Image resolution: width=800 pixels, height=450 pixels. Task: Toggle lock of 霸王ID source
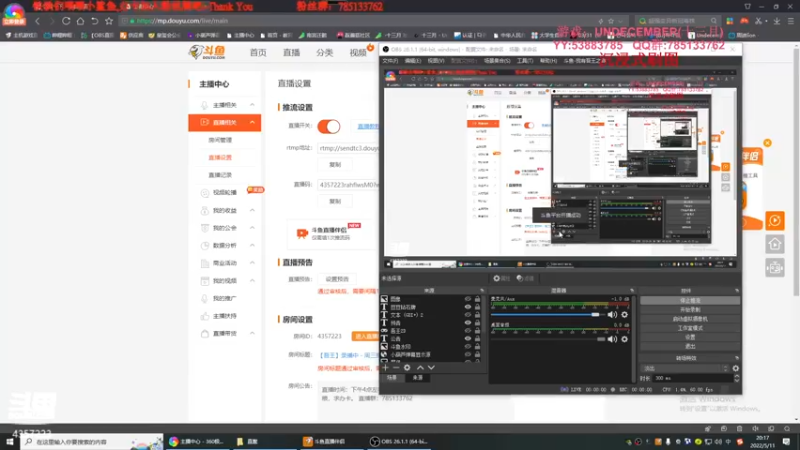pos(478,331)
